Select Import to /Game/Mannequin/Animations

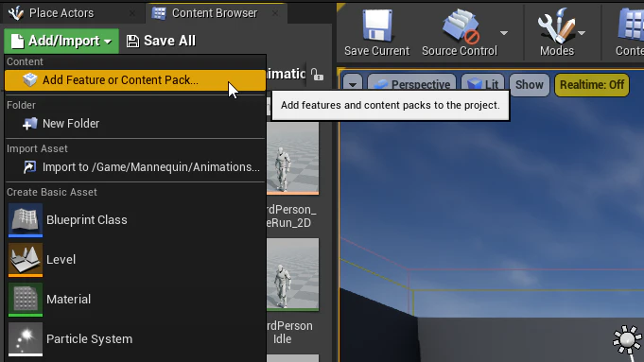pos(135,167)
